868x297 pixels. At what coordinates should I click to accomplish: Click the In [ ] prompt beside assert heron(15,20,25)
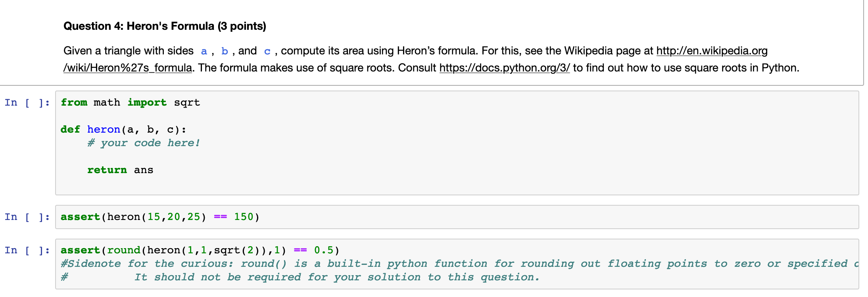[27, 217]
